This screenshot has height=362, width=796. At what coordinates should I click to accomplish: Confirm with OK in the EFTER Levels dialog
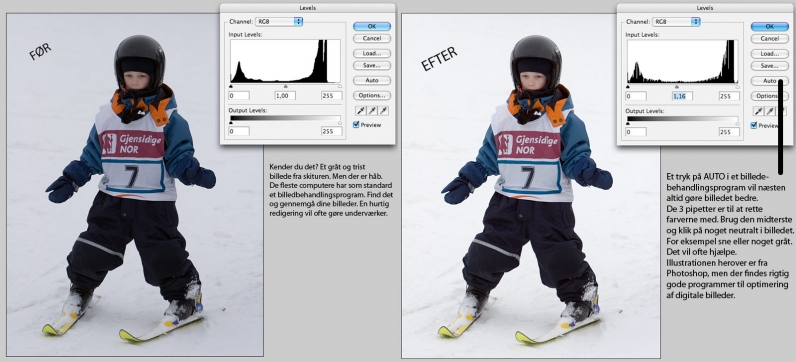point(770,26)
